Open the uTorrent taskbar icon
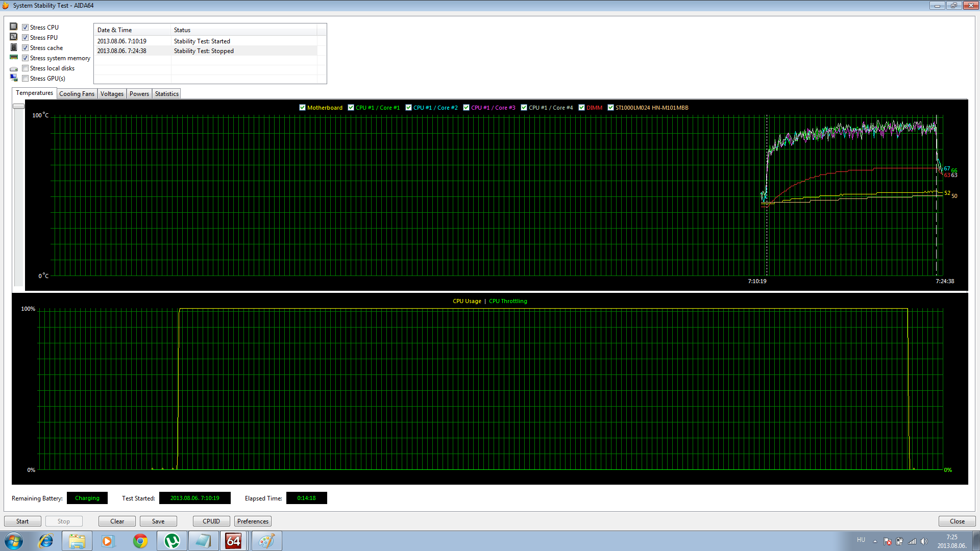Image resolution: width=980 pixels, height=551 pixels. tap(171, 541)
